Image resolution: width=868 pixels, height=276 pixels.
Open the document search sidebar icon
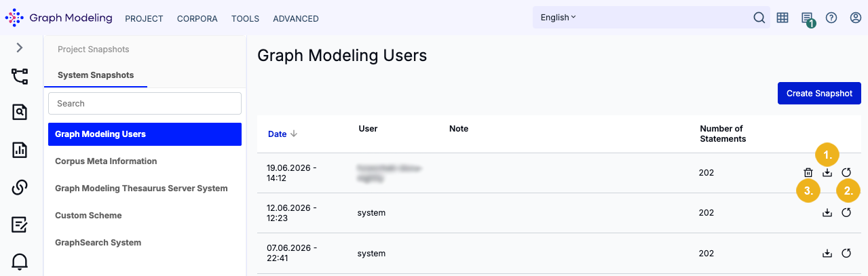pyautogui.click(x=20, y=113)
